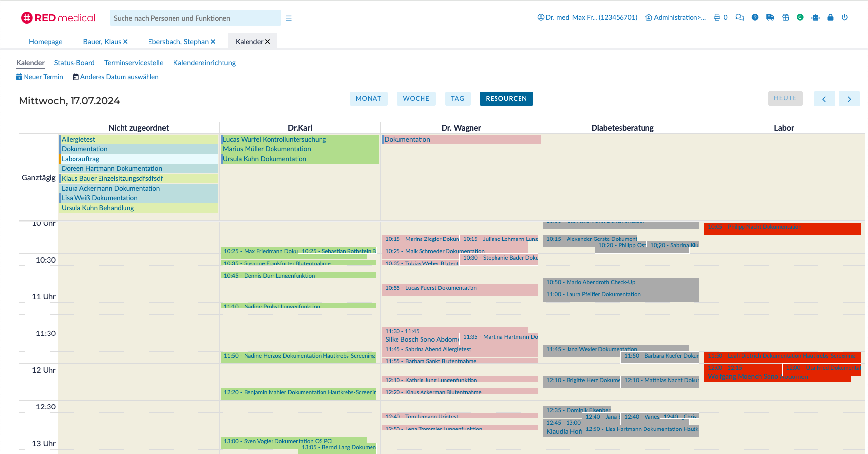This screenshot has height=454, width=868.
Task: Expand the Administration location selector
Action: tap(676, 17)
